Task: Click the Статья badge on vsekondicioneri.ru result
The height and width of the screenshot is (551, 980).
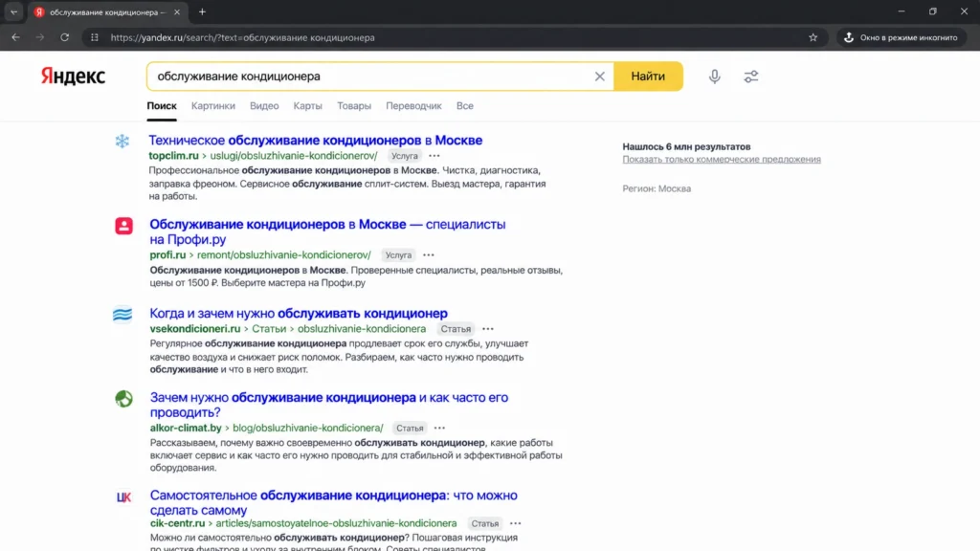Action: coord(456,329)
